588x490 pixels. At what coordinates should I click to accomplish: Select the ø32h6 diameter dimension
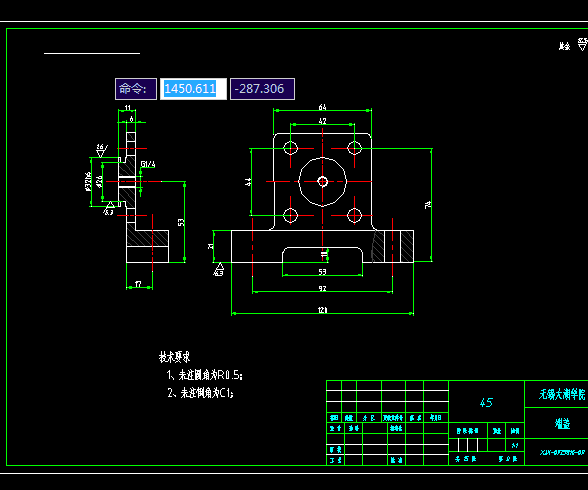click(x=88, y=181)
